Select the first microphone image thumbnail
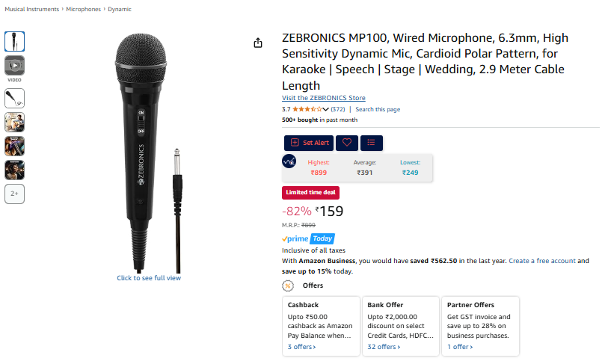605x364 pixels. click(x=15, y=41)
